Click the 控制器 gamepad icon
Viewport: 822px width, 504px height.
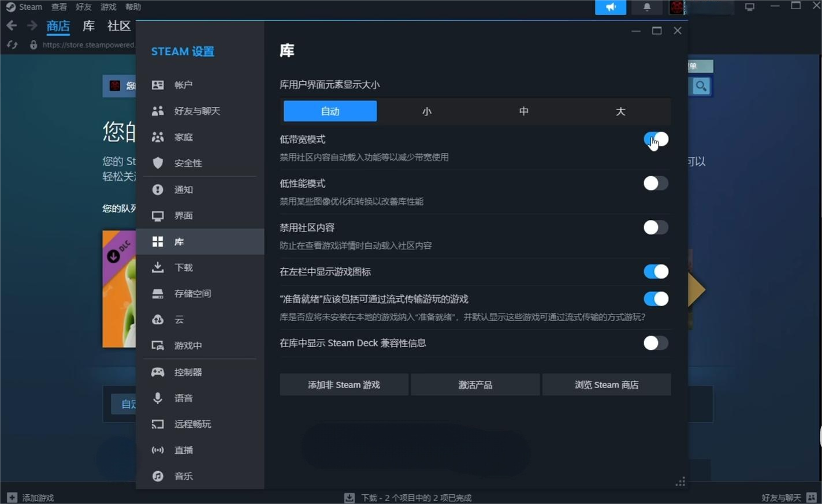coord(158,372)
